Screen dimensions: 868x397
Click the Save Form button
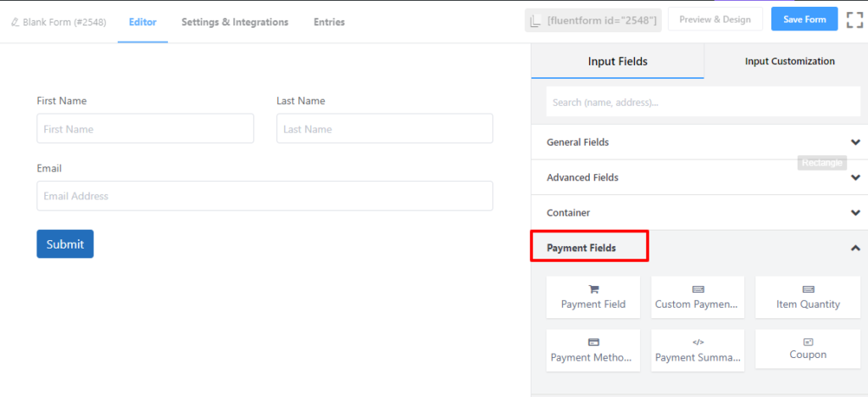804,20
